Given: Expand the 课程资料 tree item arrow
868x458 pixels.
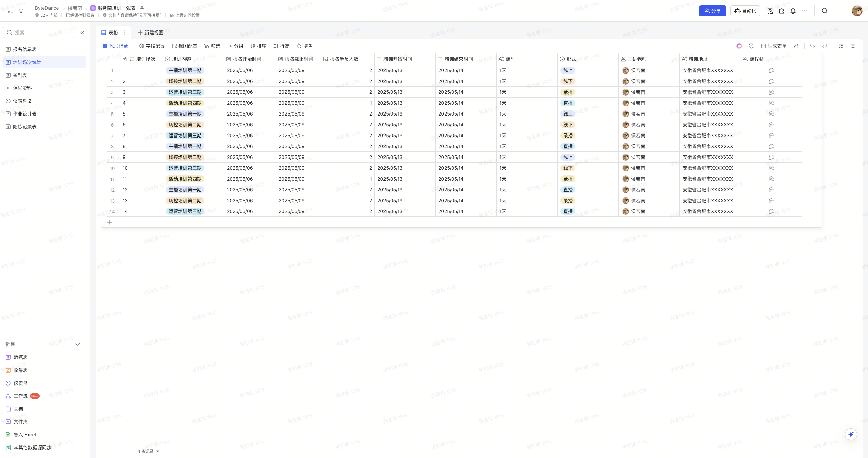Looking at the screenshot, I should click(x=8, y=88).
